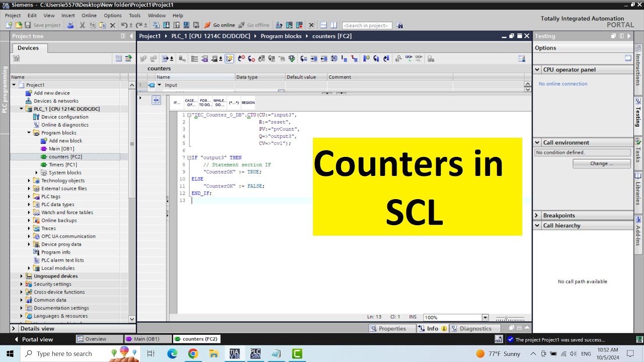This screenshot has width=644, height=362.
Task: Click the Change... button
Action: click(602, 163)
